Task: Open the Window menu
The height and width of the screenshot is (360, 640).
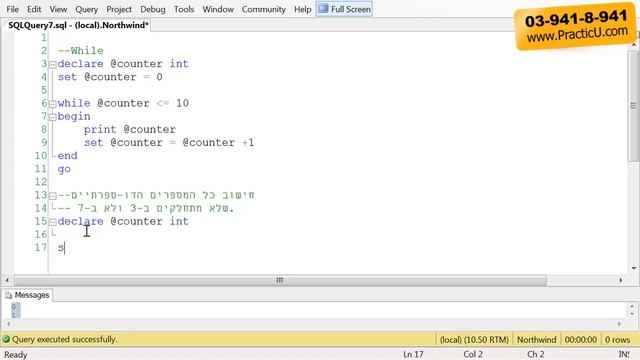Action: [218, 9]
